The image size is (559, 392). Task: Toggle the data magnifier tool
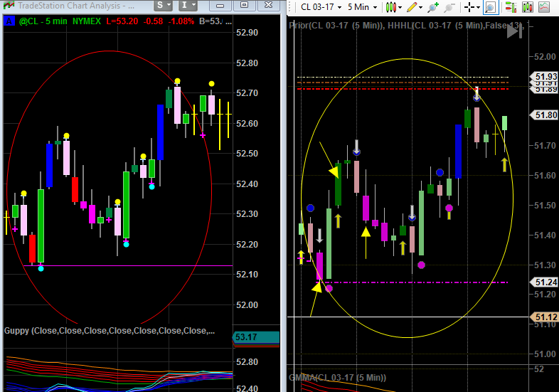pos(491,7)
